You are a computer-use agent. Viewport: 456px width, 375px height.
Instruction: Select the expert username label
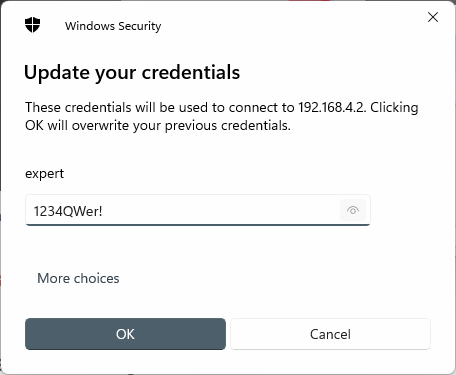(x=44, y=174)
